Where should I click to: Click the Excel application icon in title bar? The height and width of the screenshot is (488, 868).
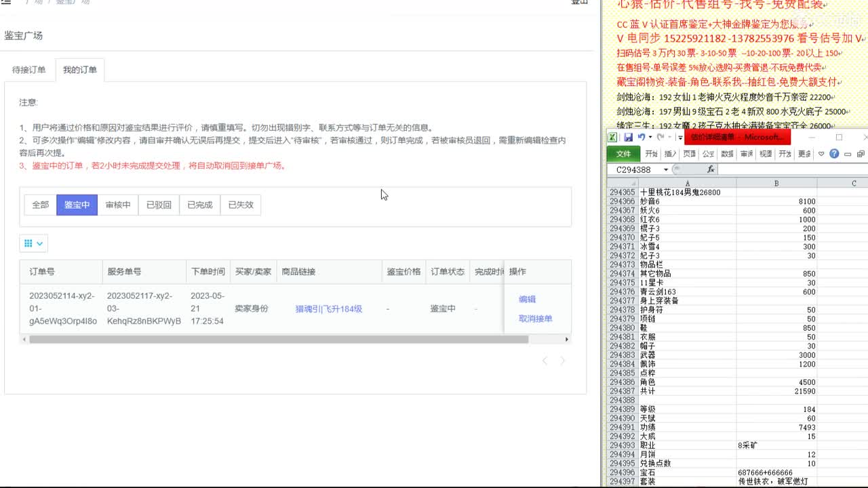613,137
